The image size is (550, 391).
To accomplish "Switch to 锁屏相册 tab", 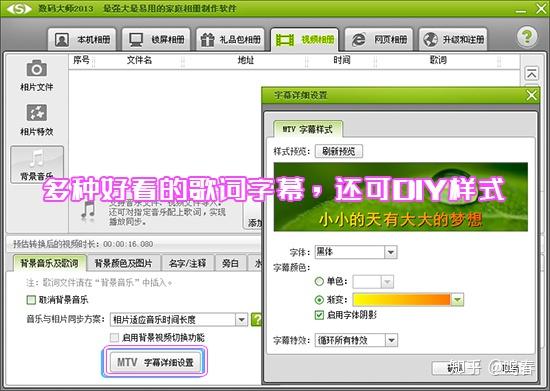I will point(156,39).
